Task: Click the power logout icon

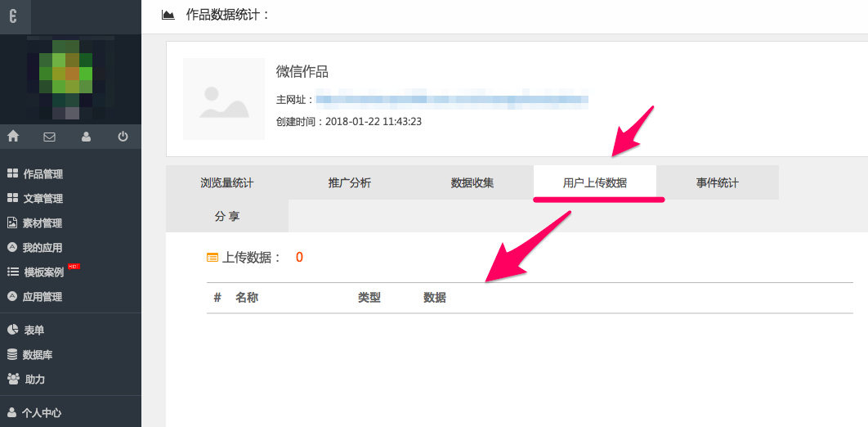Action: coord(123,137)
